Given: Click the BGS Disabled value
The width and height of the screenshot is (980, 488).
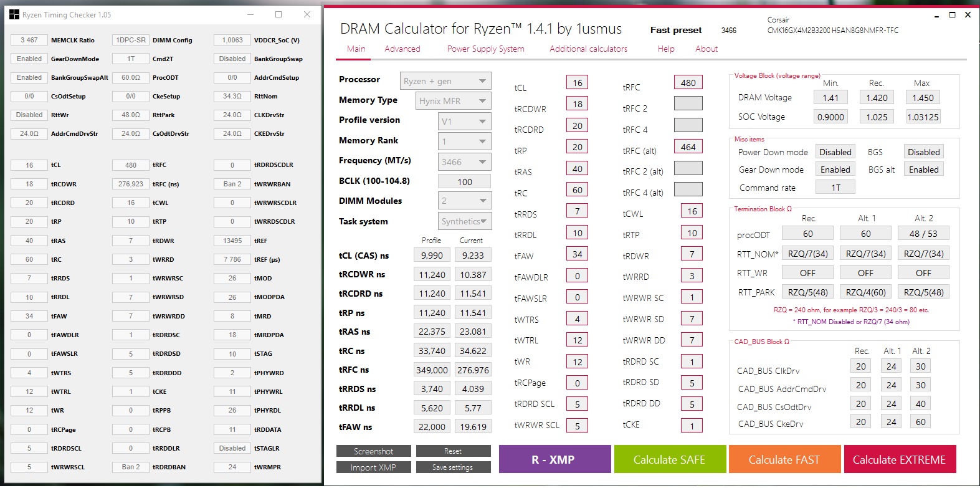Looking at the screenshot, I should tap(923, 152).
